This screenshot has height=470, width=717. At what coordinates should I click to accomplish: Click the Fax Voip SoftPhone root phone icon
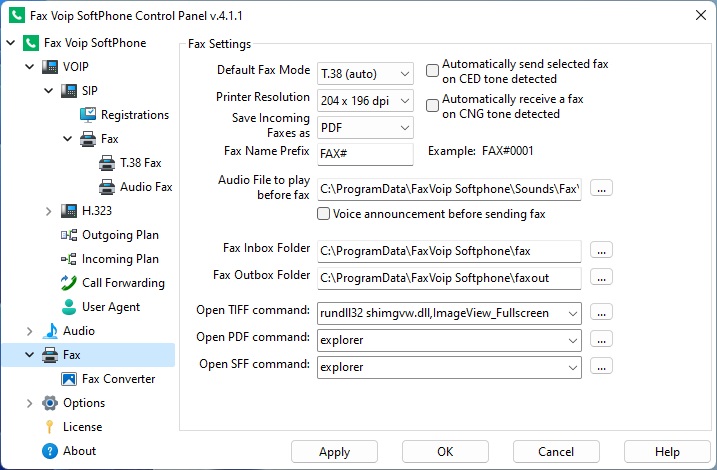pos(31,43)
